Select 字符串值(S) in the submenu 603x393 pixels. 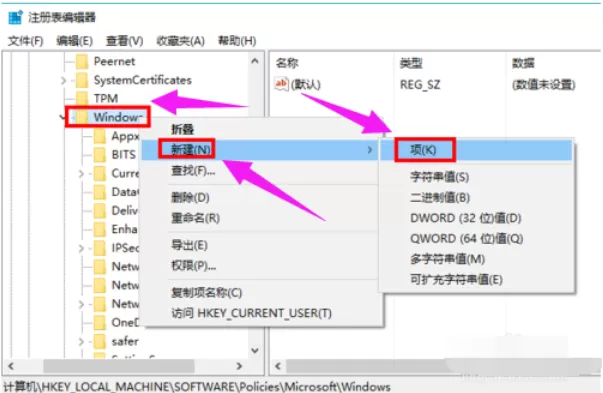click(x=476, y=177)
